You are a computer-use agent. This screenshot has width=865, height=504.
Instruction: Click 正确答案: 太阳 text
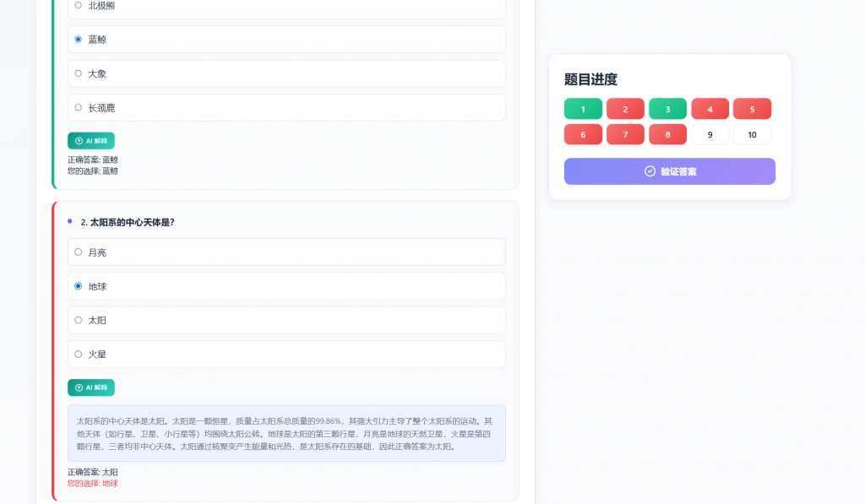93,472
